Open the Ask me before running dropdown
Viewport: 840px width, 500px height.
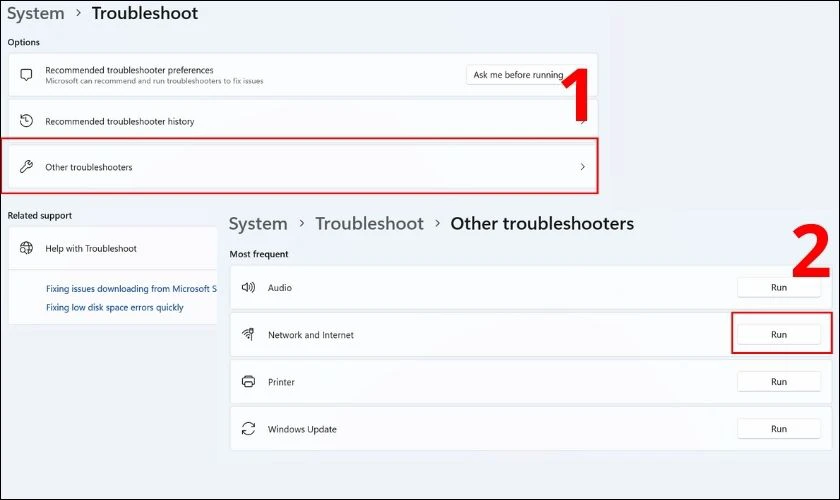(526, 75)
